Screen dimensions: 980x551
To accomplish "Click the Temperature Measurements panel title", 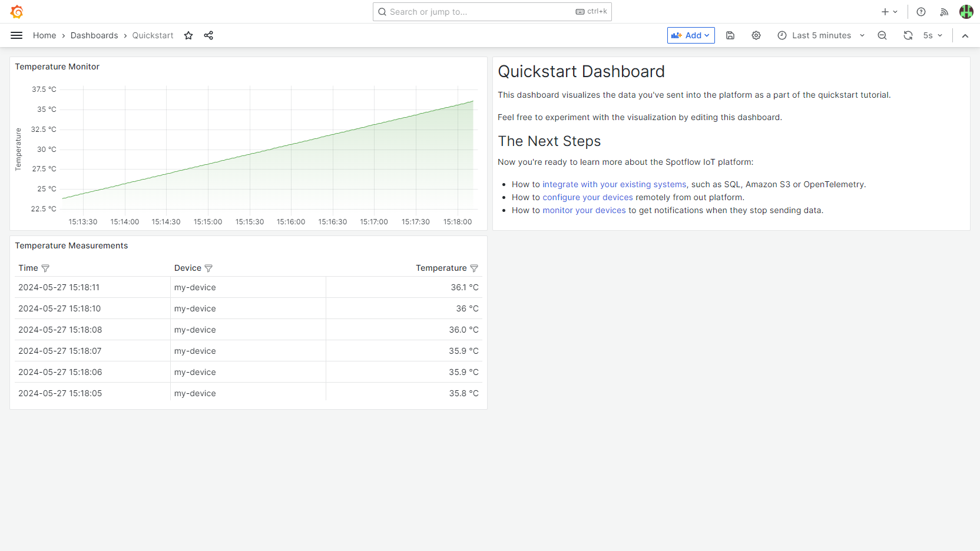I will (x=71, y=245).
